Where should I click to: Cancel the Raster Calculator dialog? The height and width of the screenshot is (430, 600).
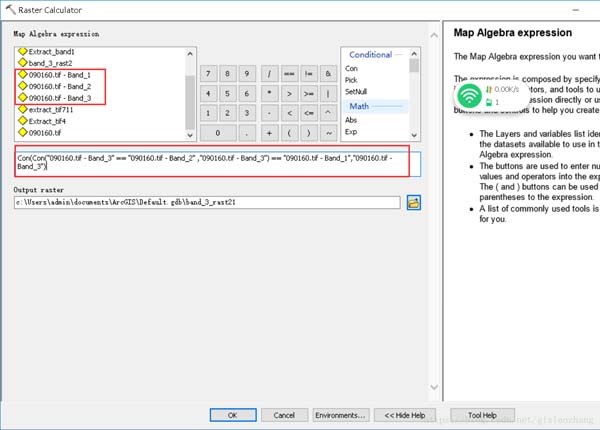(x=284, y=415)
